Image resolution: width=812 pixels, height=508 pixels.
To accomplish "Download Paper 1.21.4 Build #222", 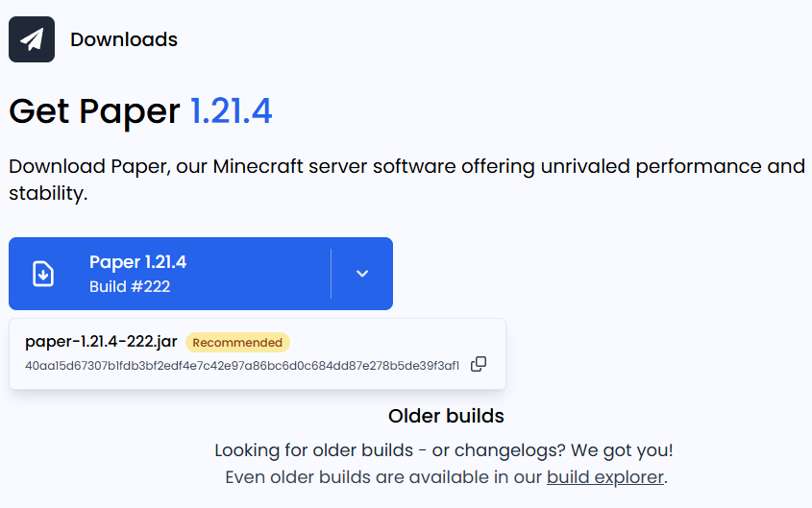I will pos(170,274).
